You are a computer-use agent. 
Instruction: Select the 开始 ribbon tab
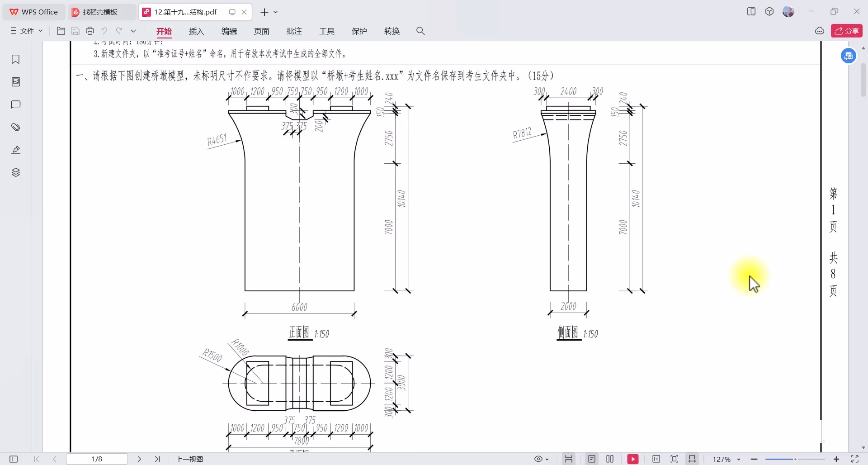click(x=164, y=31)
